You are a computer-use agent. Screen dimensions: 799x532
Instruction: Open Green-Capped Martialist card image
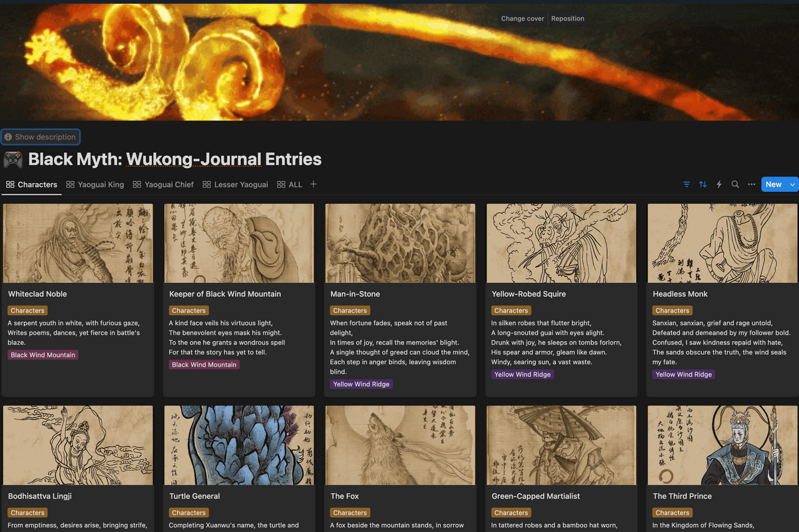(561, 445)
